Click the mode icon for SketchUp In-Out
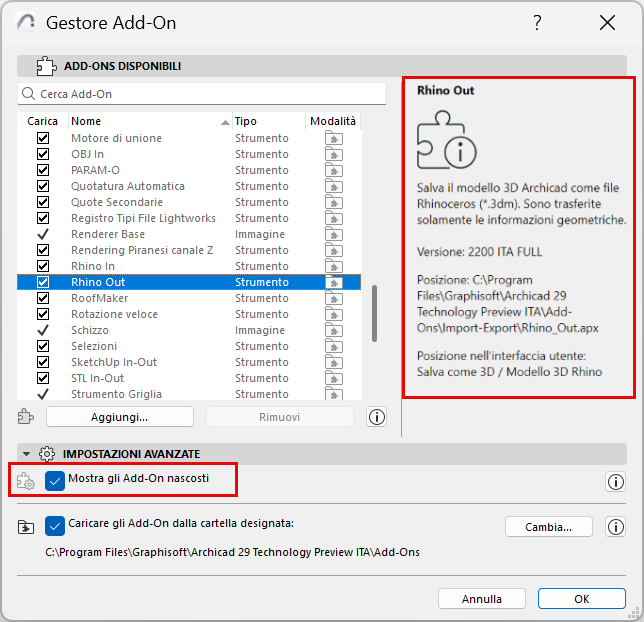This screenshot has height=622, width=644. (334, 363)
